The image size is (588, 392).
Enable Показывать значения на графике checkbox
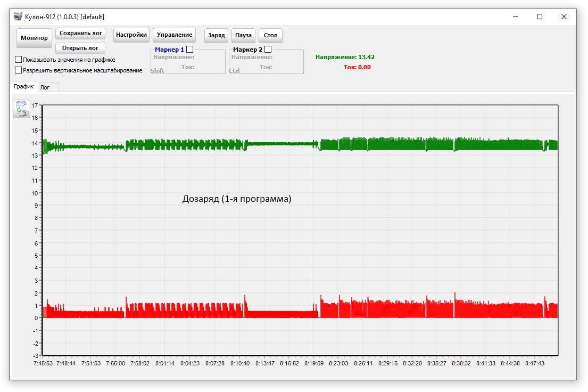pos(19,60)
